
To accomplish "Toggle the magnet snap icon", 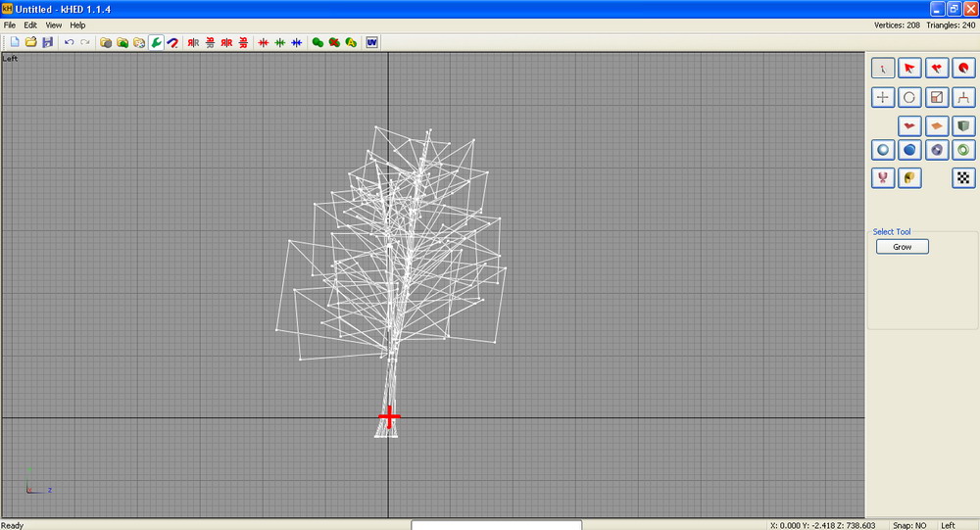I will 172,42.
